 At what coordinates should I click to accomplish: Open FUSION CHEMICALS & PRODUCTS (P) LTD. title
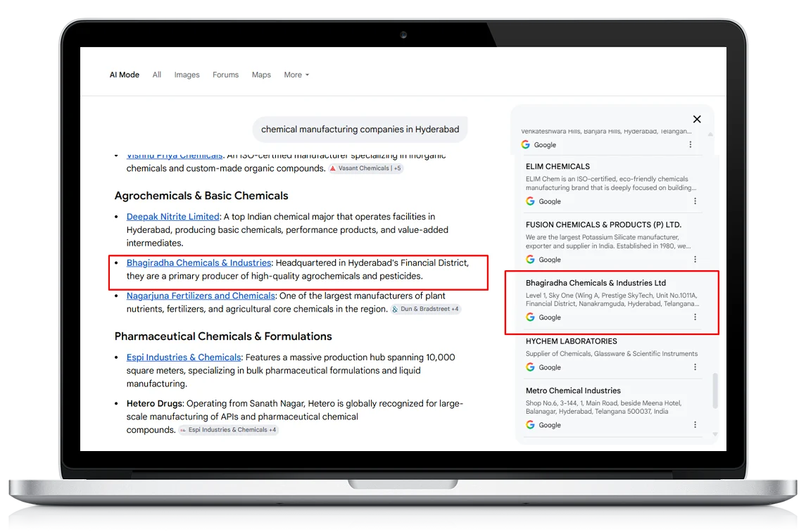(603, 225)
